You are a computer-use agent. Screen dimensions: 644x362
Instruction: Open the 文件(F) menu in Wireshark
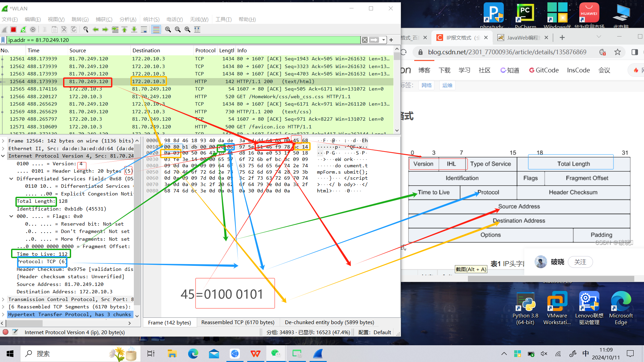pyautogui.click(x=10, y=19)
